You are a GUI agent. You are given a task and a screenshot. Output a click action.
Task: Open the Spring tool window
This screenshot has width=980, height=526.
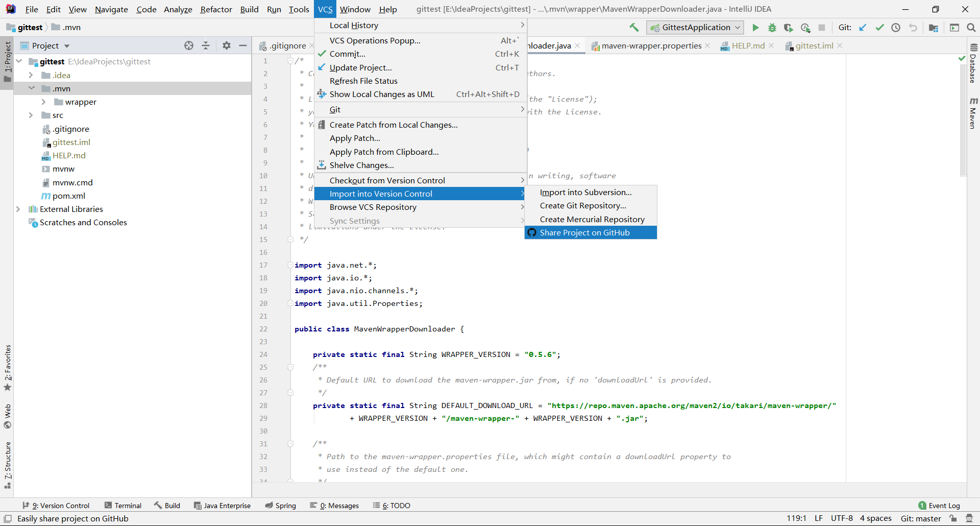pyautogui.click(x=280, y=506)
